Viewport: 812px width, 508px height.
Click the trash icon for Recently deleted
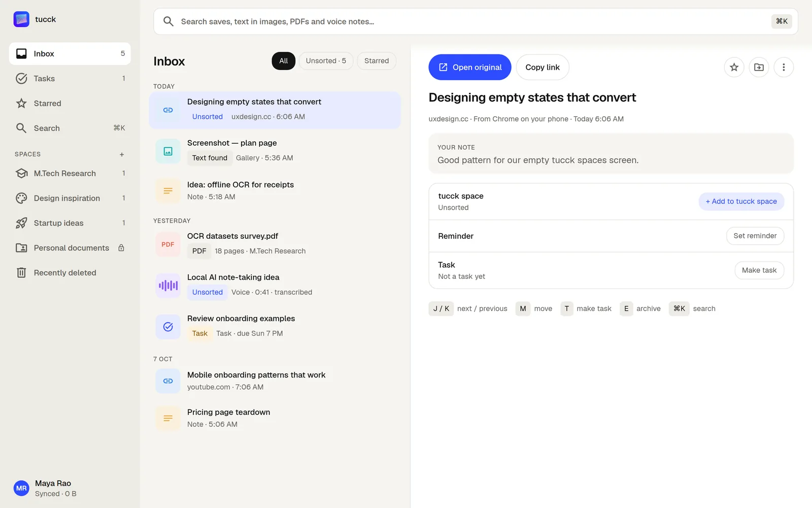click(x=21, y=273)
